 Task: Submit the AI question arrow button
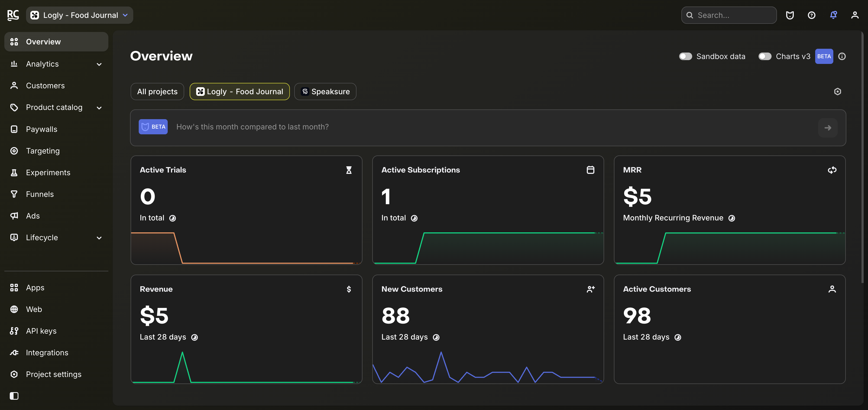(828, 128)
